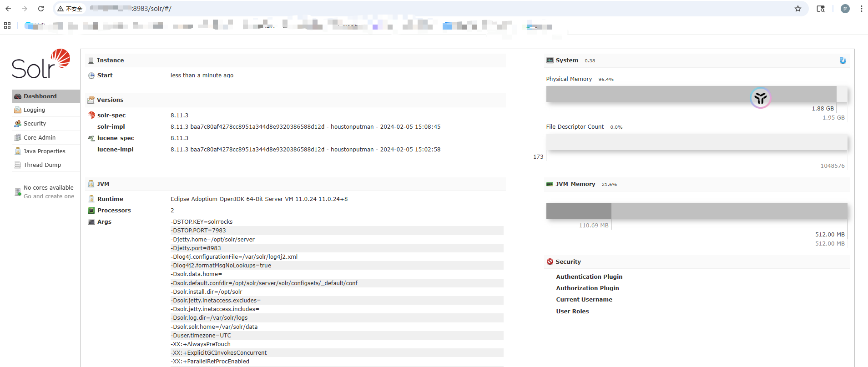Click the Thread Dump icon
Image resolution: width=868 pixels, height=367 pixels.
point(18,165)
